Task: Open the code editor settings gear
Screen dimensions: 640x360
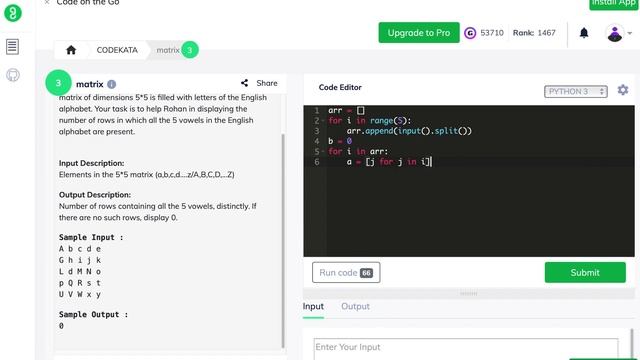Action: 623,90
